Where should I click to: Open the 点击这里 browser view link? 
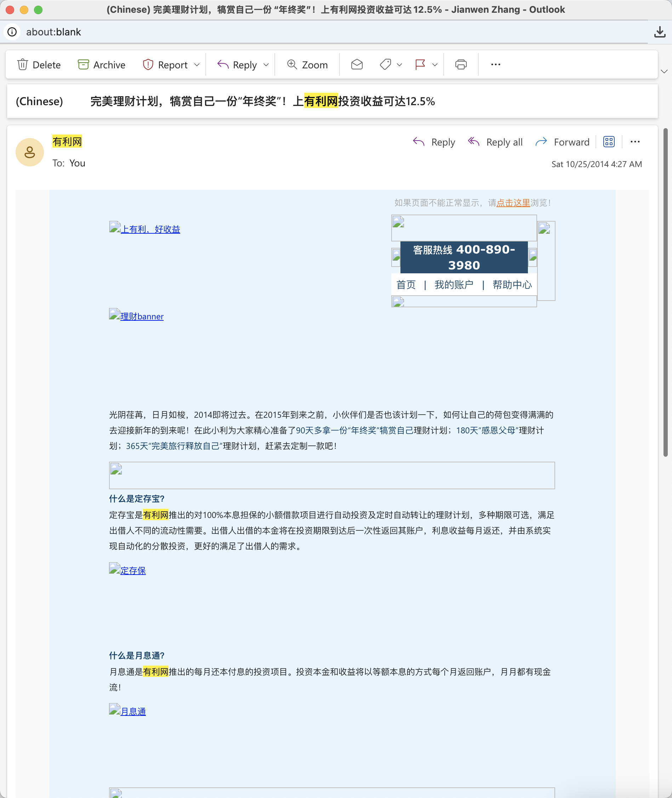[513, 203]
